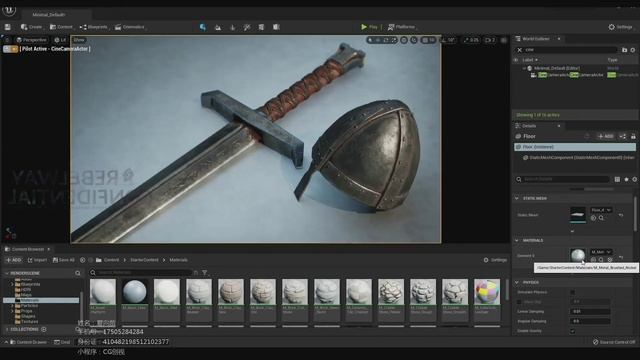Collapse the Materials section

pos(517,240)
